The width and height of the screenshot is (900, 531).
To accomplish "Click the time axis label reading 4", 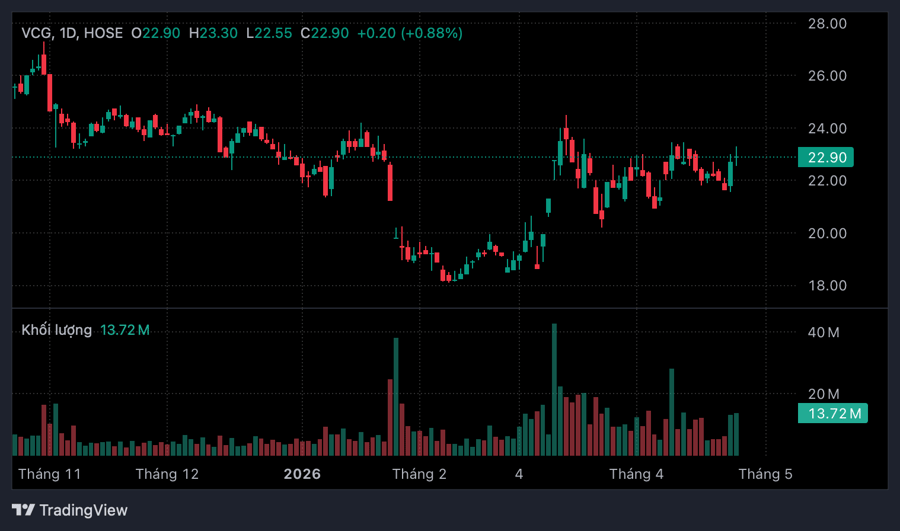I will (519, 474).
